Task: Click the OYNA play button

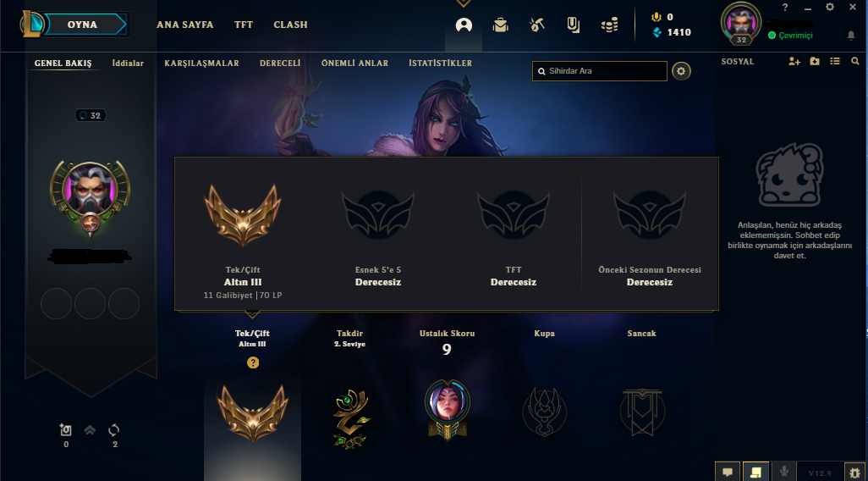Action: pyautogui.click(x=82, y=25)
